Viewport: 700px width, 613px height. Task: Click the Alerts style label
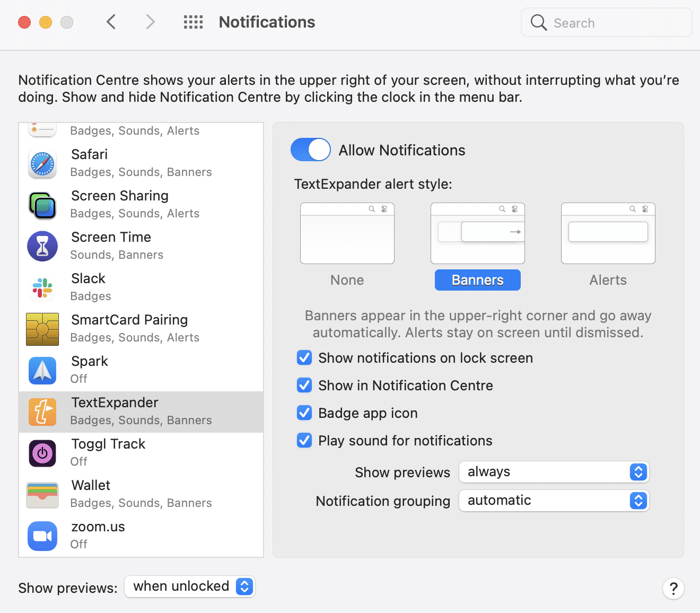[x=608, y=280]
